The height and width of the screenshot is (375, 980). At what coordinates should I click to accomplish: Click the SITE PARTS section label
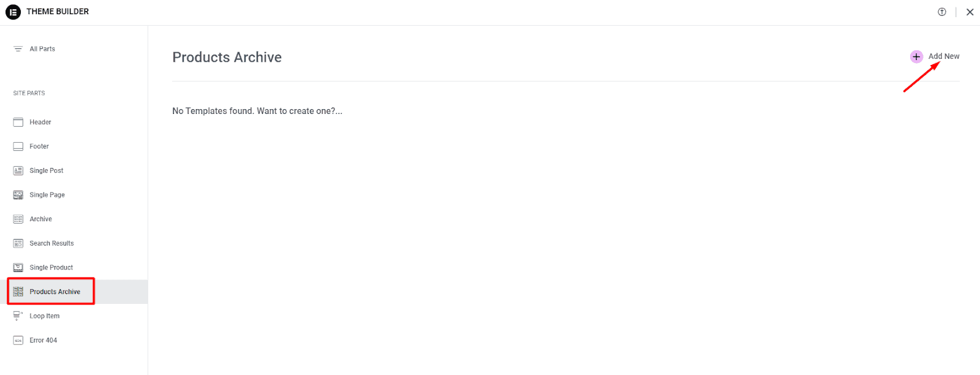point(29,93)
